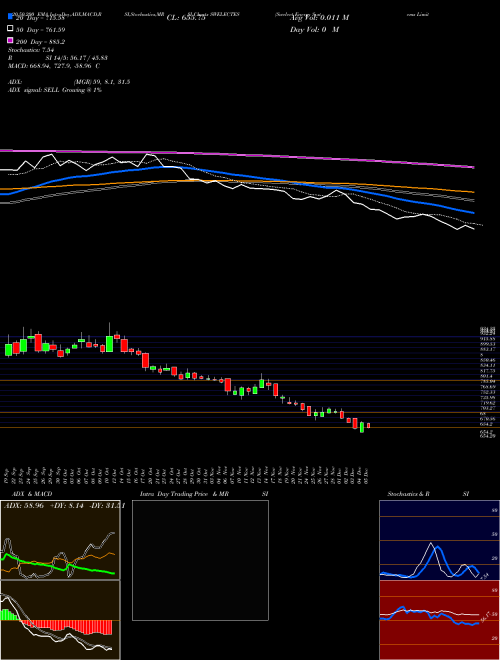Click the MACD histogram panel
The height and width of the screenshot is (660, 500).
tap(60, 620)
